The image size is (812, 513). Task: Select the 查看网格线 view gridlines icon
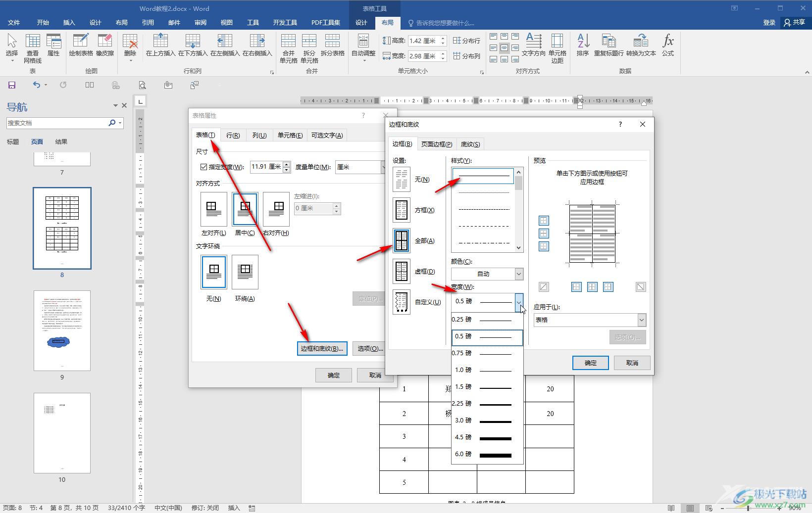click(33, 48)
